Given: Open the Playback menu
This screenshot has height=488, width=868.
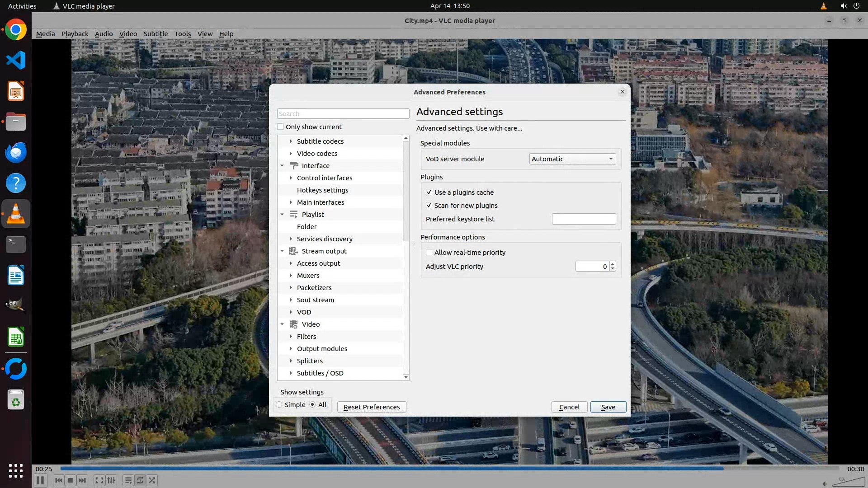Looking at the screenshot, I should 75,34.
